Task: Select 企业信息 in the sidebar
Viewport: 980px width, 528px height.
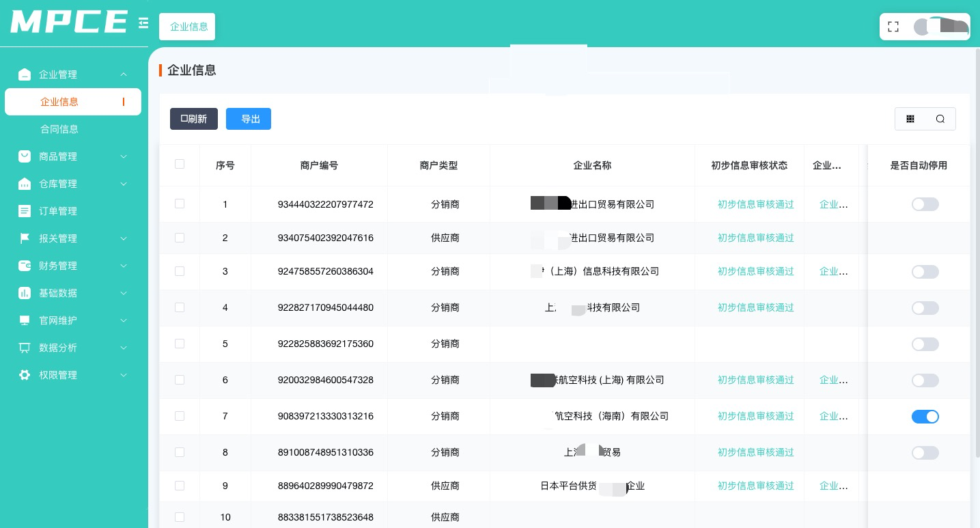Action: [x=73, y=102]
